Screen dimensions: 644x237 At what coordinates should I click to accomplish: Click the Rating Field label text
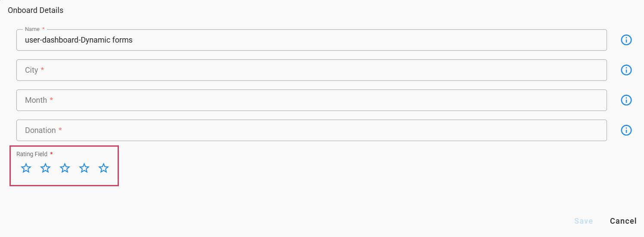pyautogui.click(x=32, y=154)
